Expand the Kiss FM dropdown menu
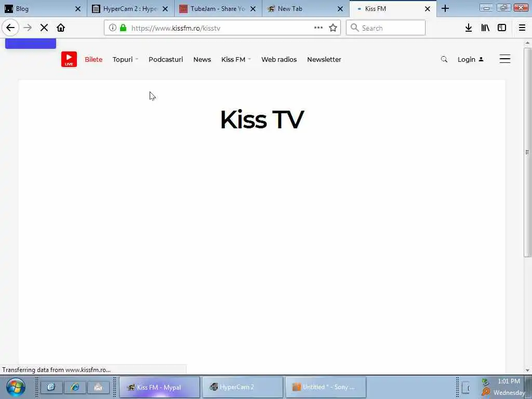This screenshot has width=532, height=399. click(x=236, y=59)
